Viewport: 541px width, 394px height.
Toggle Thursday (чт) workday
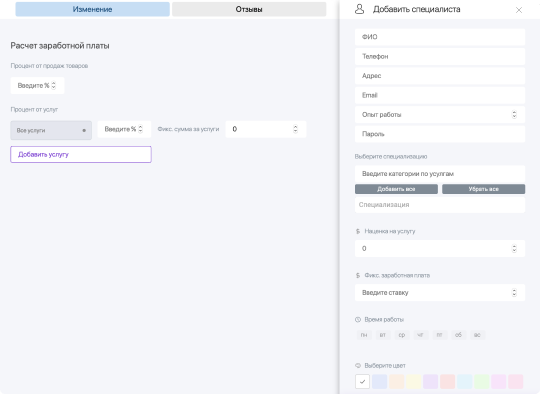420,335
